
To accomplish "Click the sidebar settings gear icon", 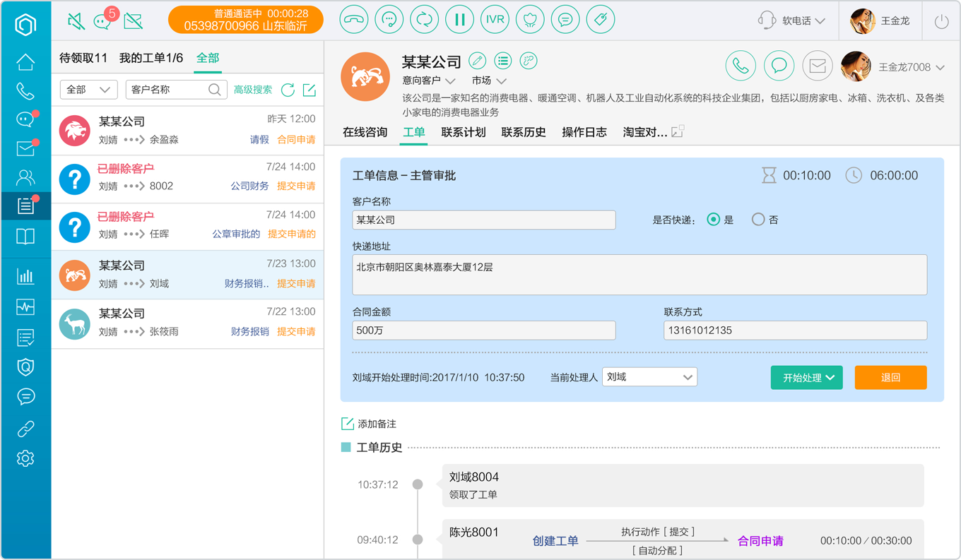I will [x=25, y=458].
